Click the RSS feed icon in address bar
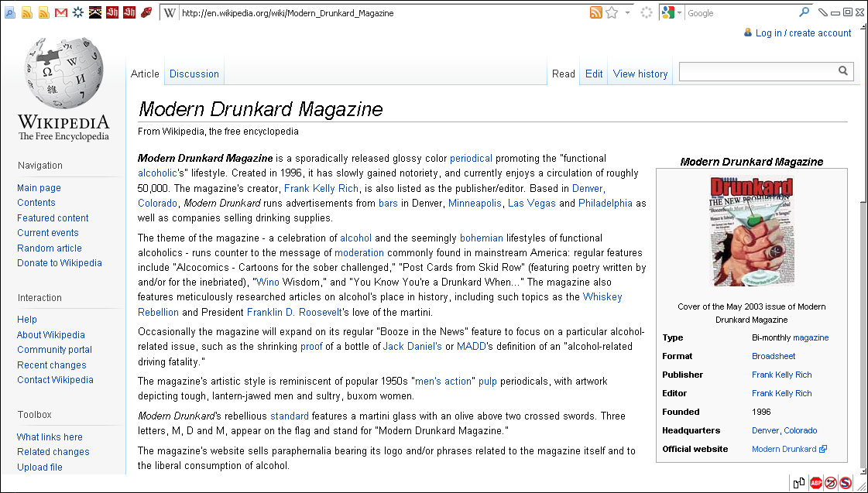This screenshot has height=493, width=868. 595,12
